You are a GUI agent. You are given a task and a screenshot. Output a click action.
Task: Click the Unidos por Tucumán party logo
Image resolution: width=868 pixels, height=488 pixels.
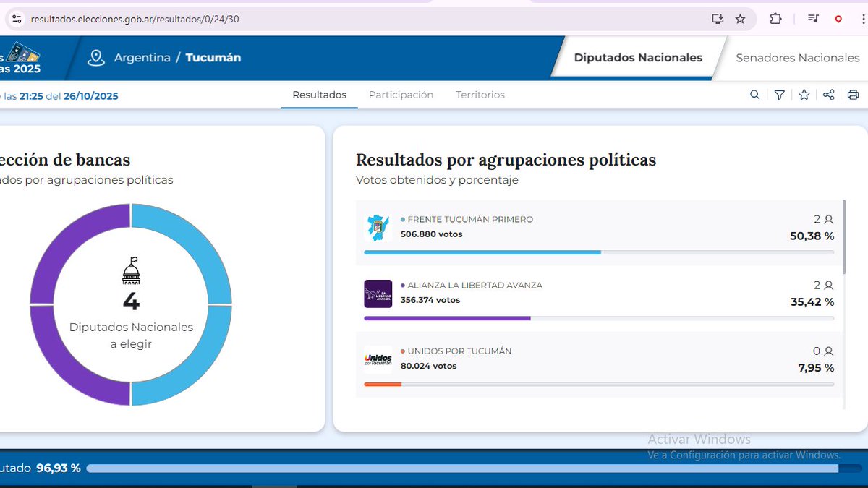point(378,359)
